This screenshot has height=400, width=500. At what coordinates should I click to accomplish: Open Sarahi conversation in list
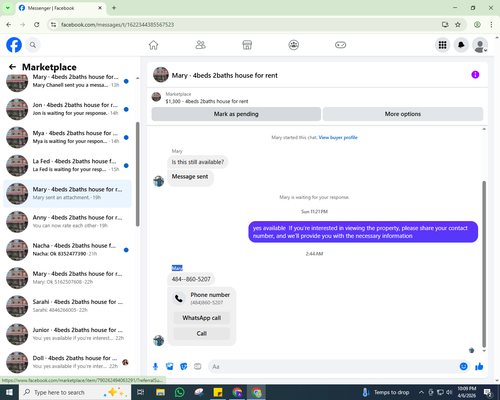tap(67, 306)
